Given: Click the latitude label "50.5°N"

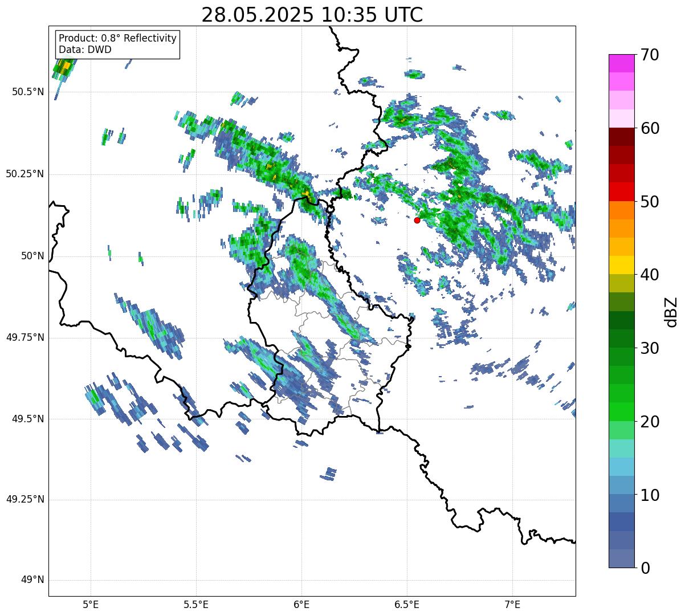Looking at the screenshot, I should coord(27,92).
